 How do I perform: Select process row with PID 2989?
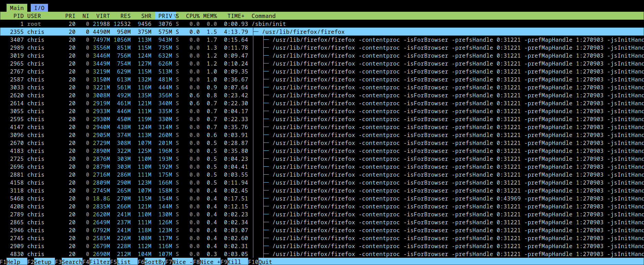tap(322, 48)
